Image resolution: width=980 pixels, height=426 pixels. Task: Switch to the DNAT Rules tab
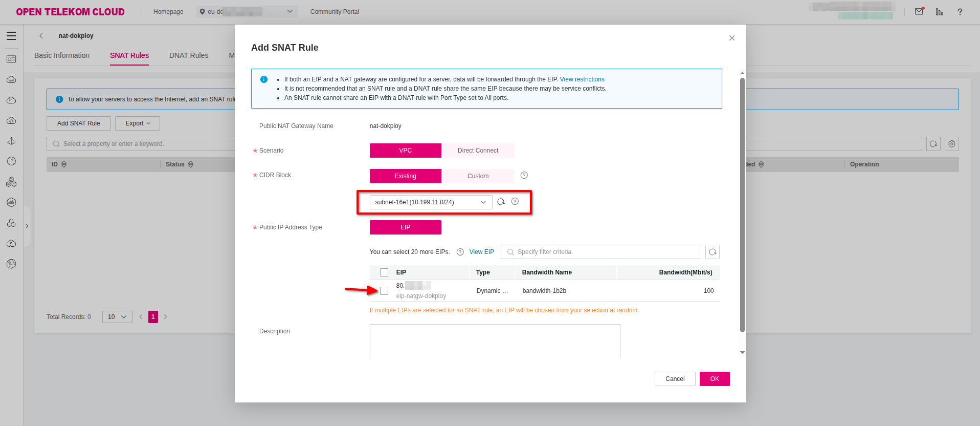tap(189, 55)
